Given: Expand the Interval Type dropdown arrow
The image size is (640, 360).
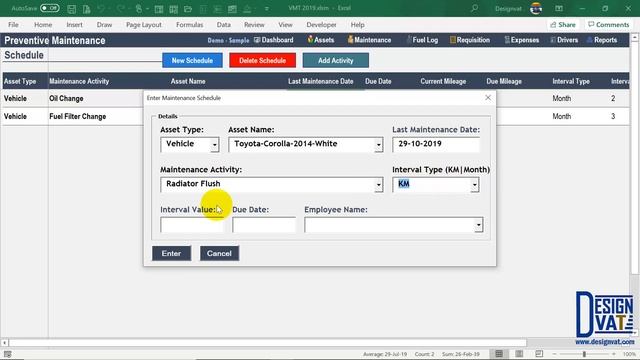Looking at the screenshot, I should pos(475,185).
